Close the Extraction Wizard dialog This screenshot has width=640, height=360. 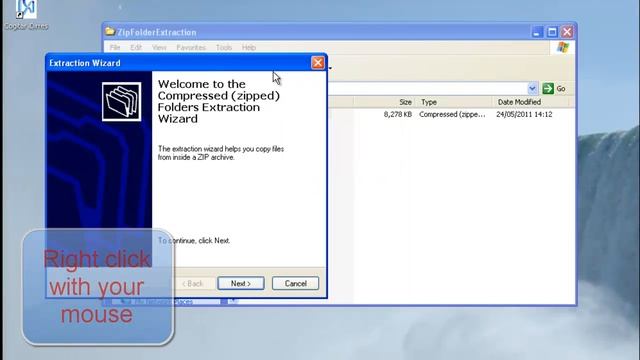coord(318,62)
